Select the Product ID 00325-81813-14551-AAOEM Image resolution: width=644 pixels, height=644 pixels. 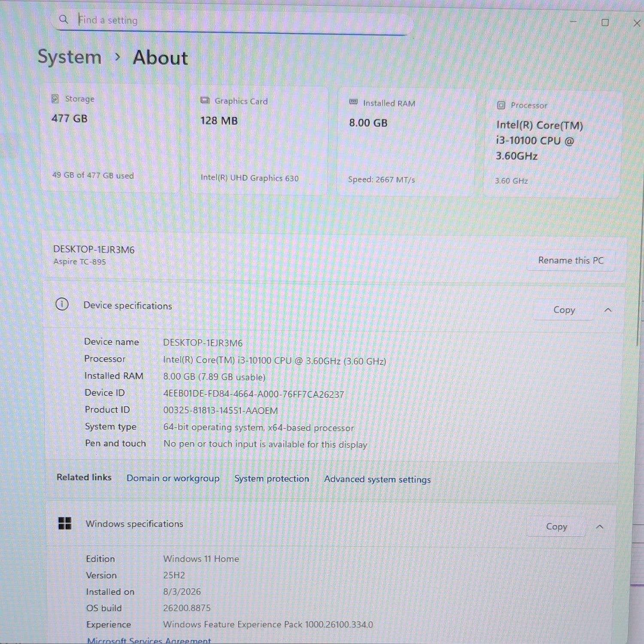coord(220,410)
